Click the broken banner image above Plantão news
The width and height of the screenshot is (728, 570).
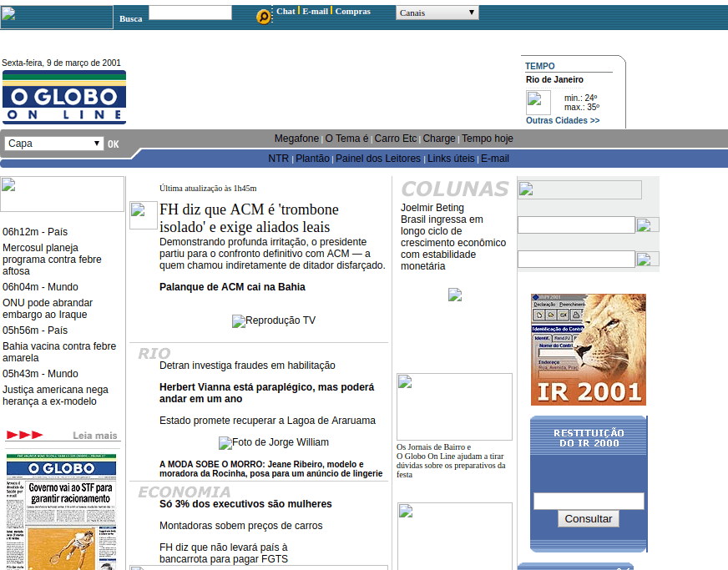coord(63,194)
